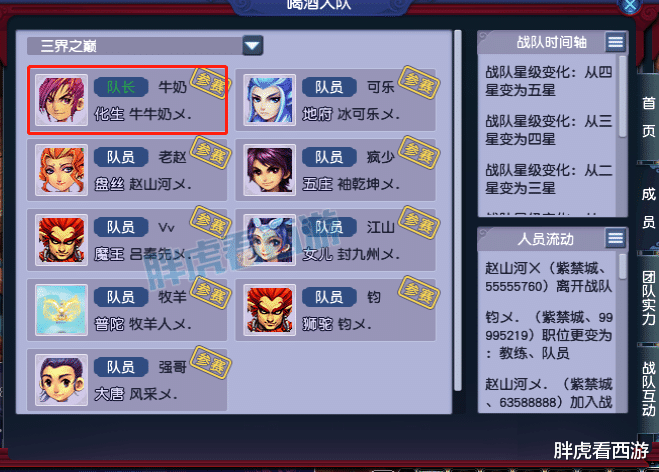Click 疯少's purple-haired avatar icon
This screenshot has width=659, height=472.
[x=270, y=170]
